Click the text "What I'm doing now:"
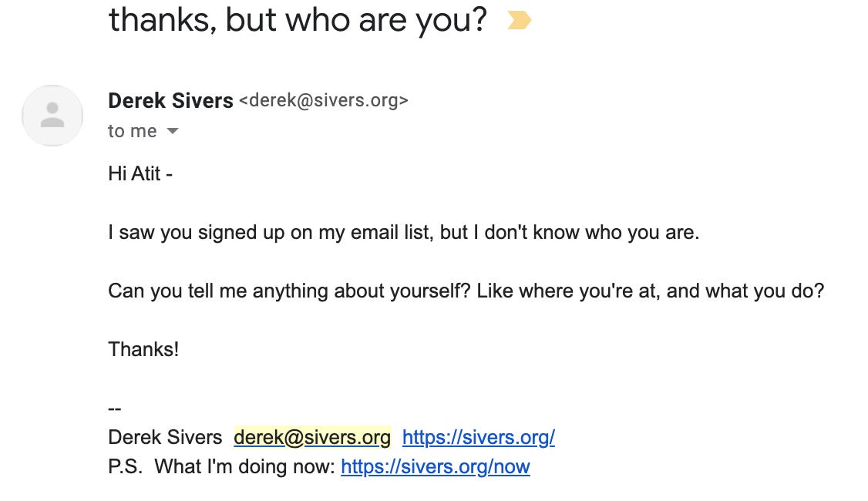The height and width of the screenshot is (501, 868). point(245,467)
